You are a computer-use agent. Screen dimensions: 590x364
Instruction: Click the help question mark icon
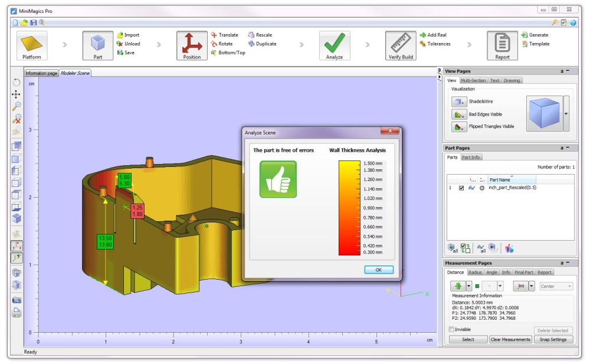coord(573,22)
